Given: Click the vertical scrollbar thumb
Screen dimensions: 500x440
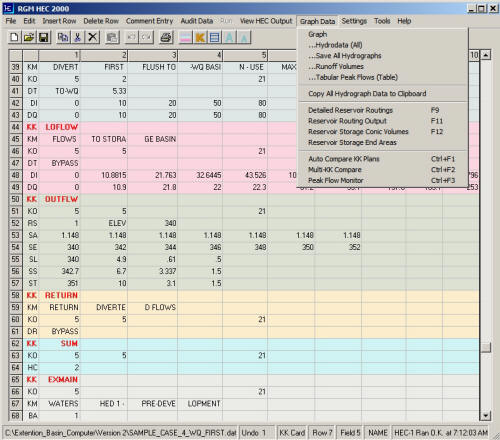Looking at the screenshot, I should (486, 347).
